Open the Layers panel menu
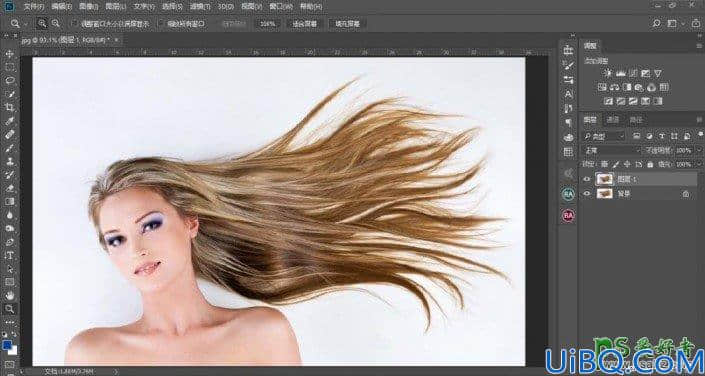Viewport: 705px width, 376px height. point(700,120)
